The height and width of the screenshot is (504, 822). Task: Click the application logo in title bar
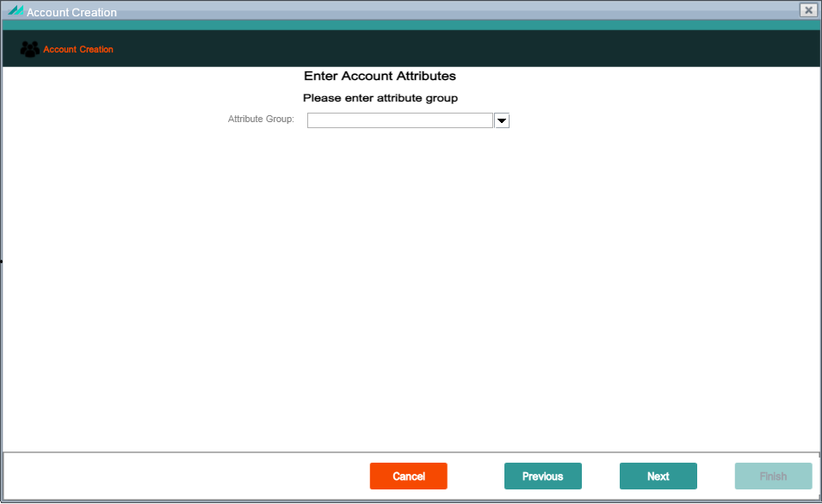point(15,10)
